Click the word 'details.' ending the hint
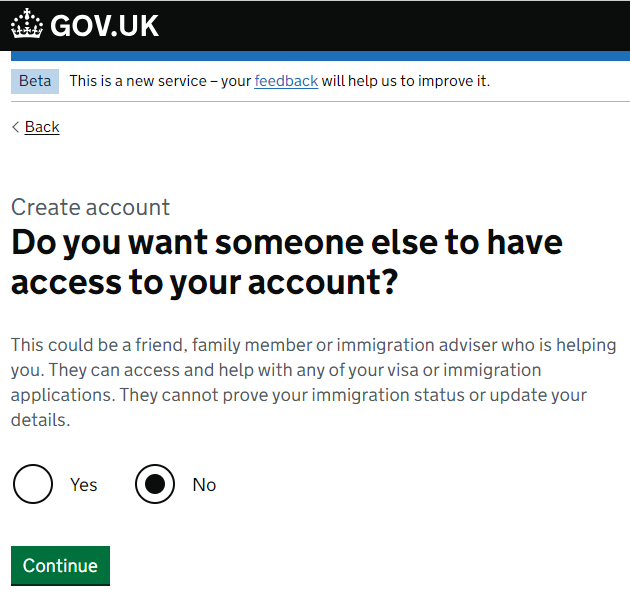This screenshot has height=593, width=630. 41,420
